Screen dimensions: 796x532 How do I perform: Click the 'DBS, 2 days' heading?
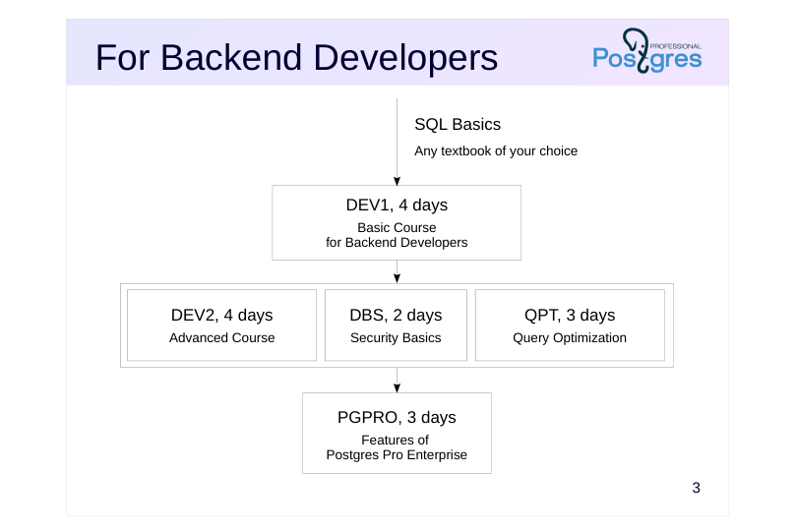tap(396, 315)
